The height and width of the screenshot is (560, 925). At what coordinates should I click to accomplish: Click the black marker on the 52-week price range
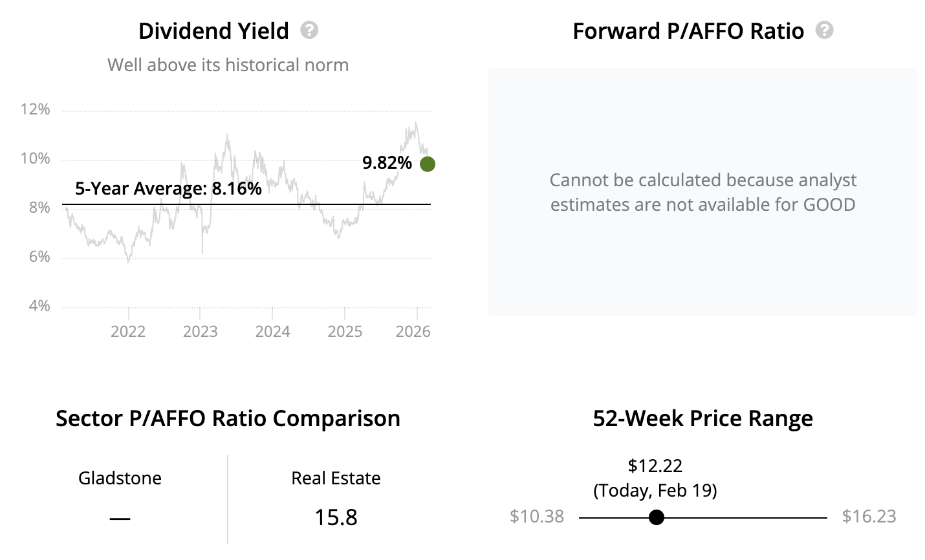tap(657, 517)
